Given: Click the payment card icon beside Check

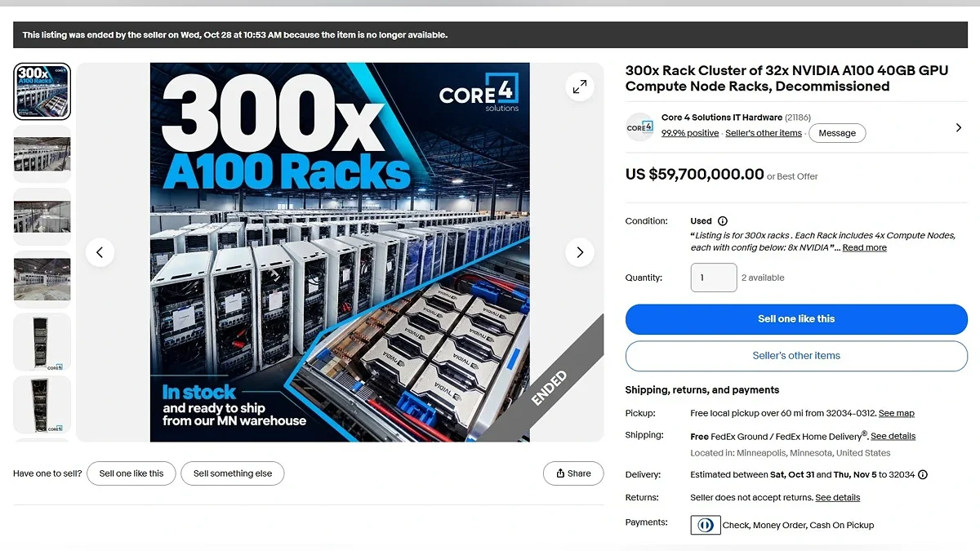Looking at the screenshot, I should pos(706,525).
